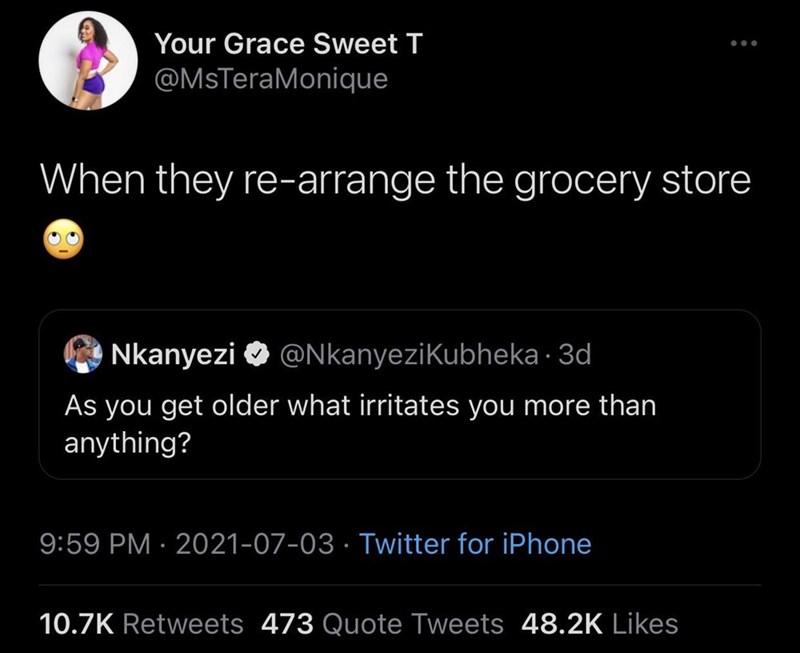View the 10.7K Retweets list
Viewport: 800px width, 653px height.
tap(140, 624)
